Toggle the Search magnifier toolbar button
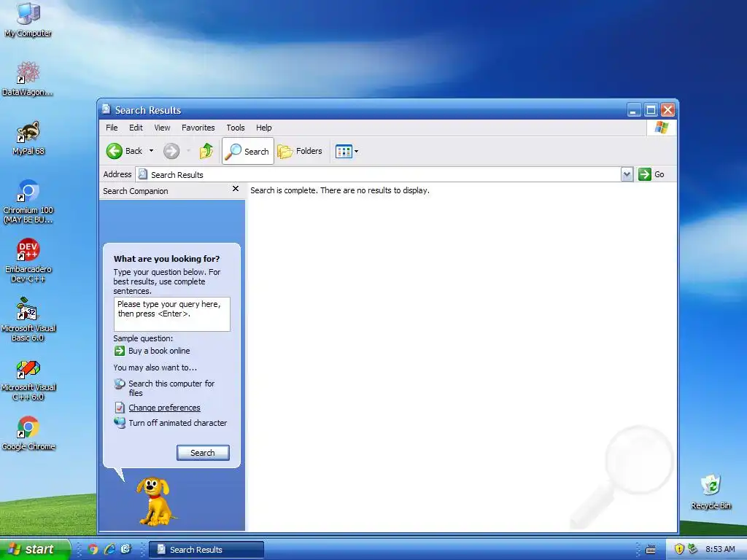 248,151
